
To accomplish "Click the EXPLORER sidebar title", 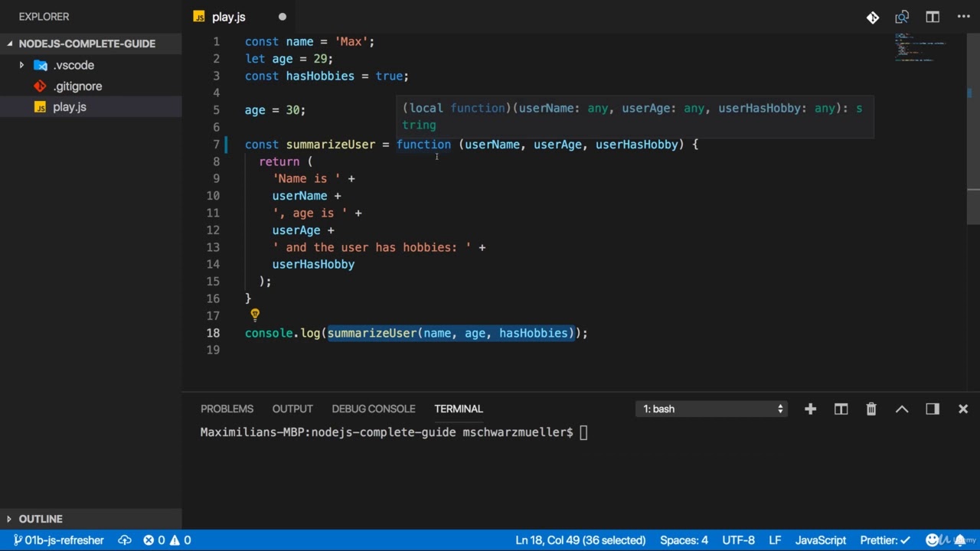I will click(x=44, y=16).
